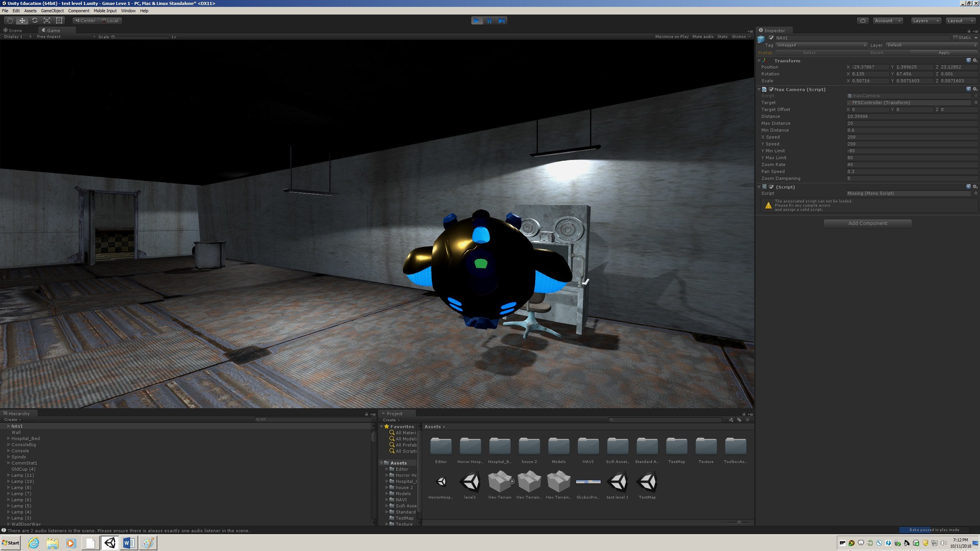Image resolution: width=980 pixels, height=551 pixels.
Task: Select the Hand tool in the toolbar
Action: 10,21
